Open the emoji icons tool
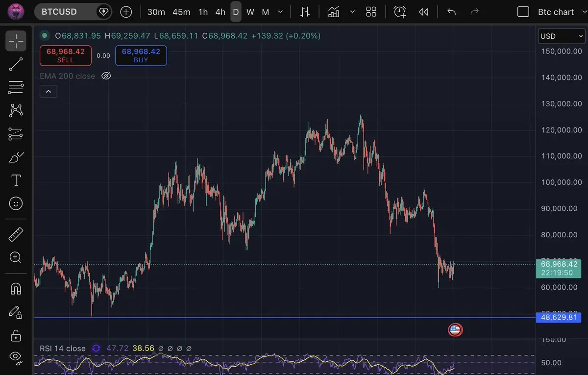588x375 pixels. [16, 203]
